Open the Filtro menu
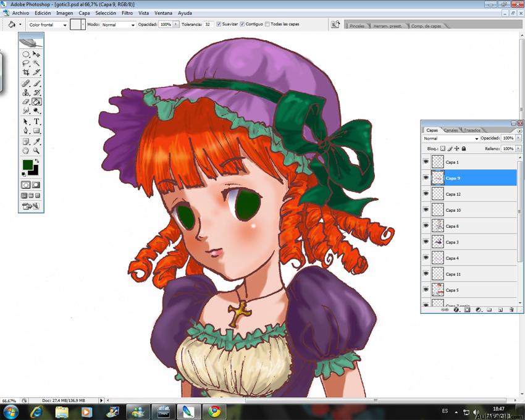The height and width of the screenshot is (420, 525). click(x=127, y=13)
